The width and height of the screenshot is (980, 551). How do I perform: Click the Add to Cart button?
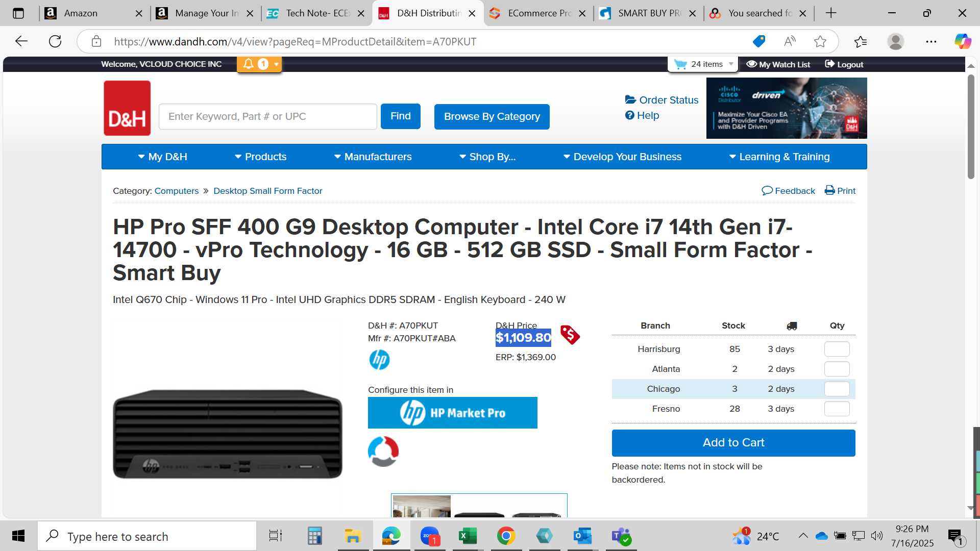733,443
